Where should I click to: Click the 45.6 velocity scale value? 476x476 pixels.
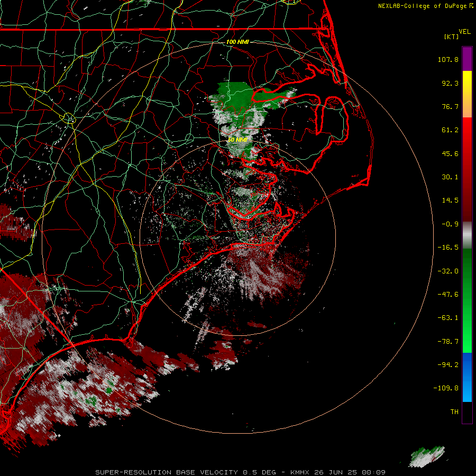tap(450, 153)
